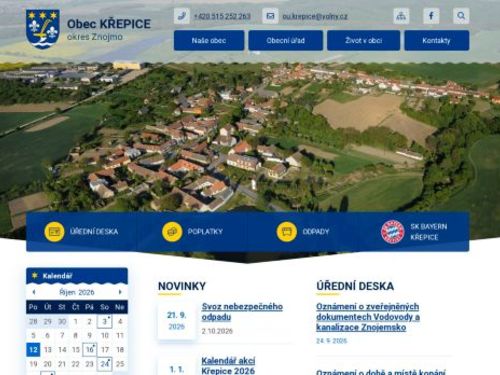Click the email envelope icon
The image size is (500, 375).
point(270,16)
